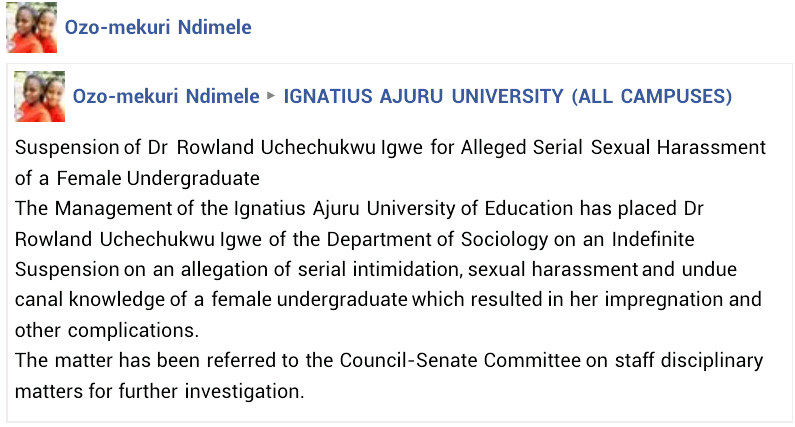
Task: Click the closing line "matters for further investigation."
Action: pos(159,392)
